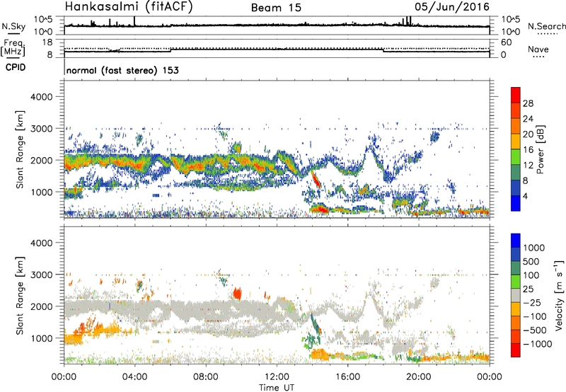
Task: Click the "-25" tick on Velocity colorbar
Action: point(532,303)
